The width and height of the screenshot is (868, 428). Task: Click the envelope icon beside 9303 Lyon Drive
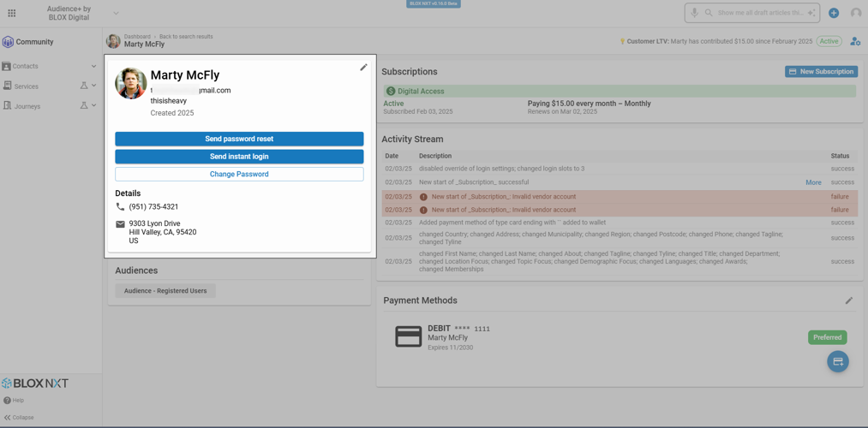tap(120, 224)
